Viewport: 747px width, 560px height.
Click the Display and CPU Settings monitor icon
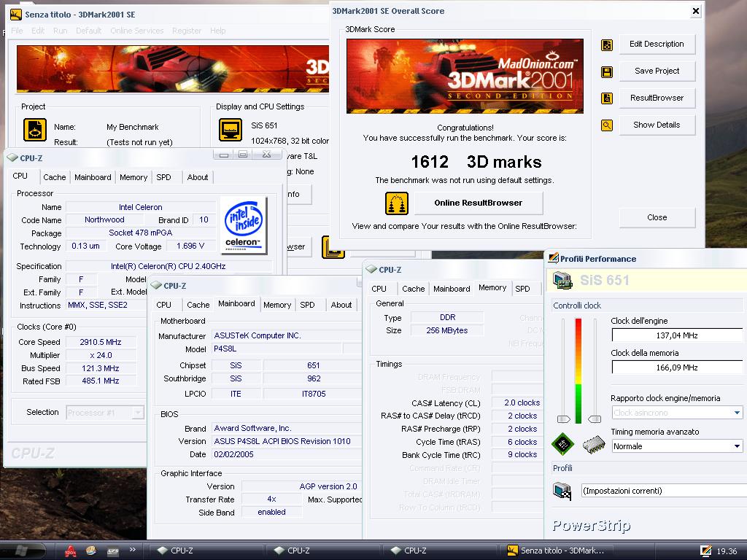pyautogui.click(x=231, y=130)
